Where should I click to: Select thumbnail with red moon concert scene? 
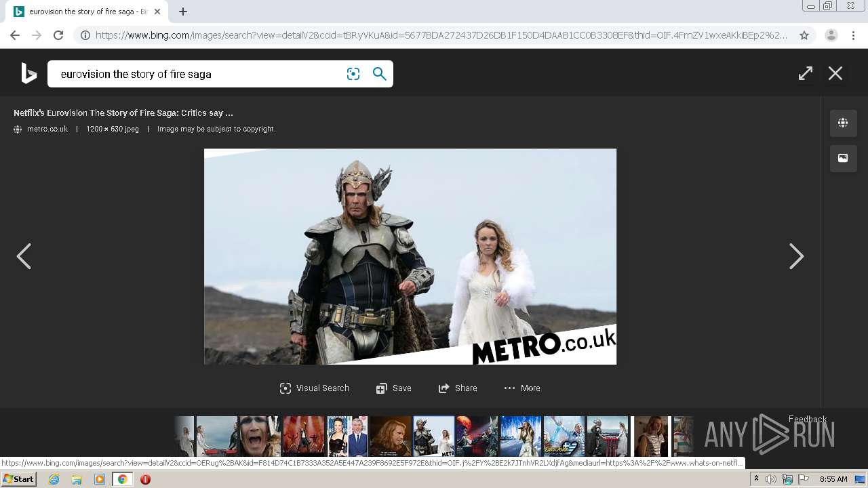(477, 436)
